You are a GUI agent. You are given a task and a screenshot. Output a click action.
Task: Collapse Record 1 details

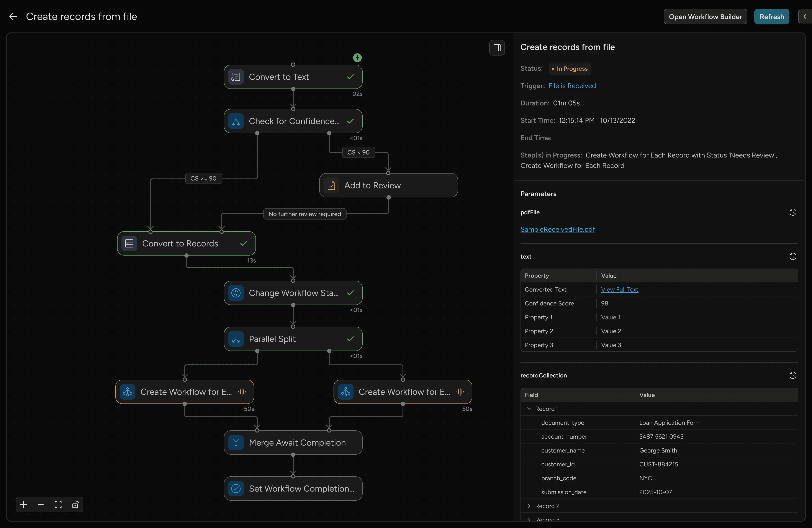529,408
